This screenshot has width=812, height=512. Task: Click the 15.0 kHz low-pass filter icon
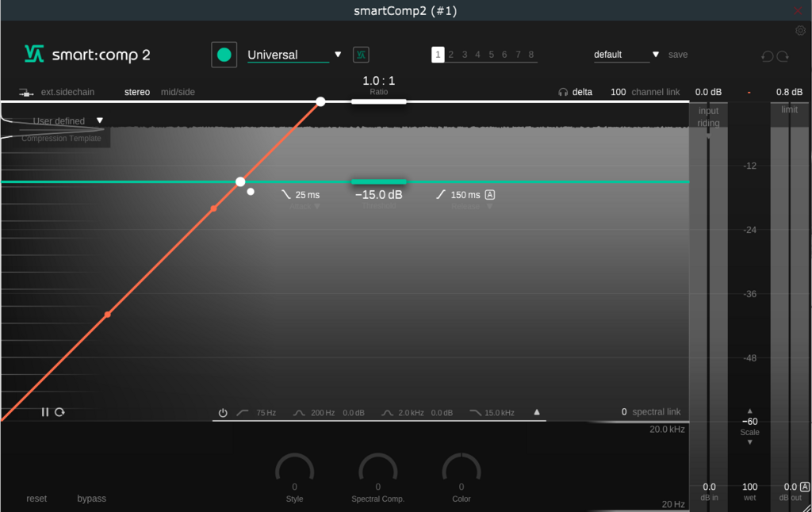(475, 413)
